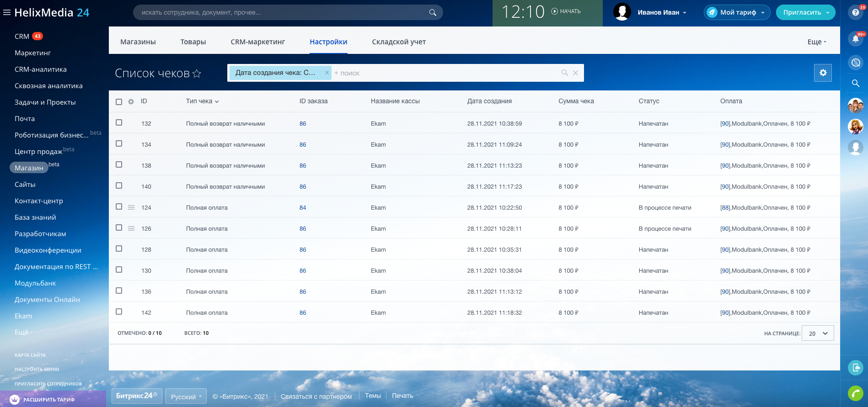Open the Русский language selector
The width and height of the screenshot is (868, 407).
(x=186, y=396)
